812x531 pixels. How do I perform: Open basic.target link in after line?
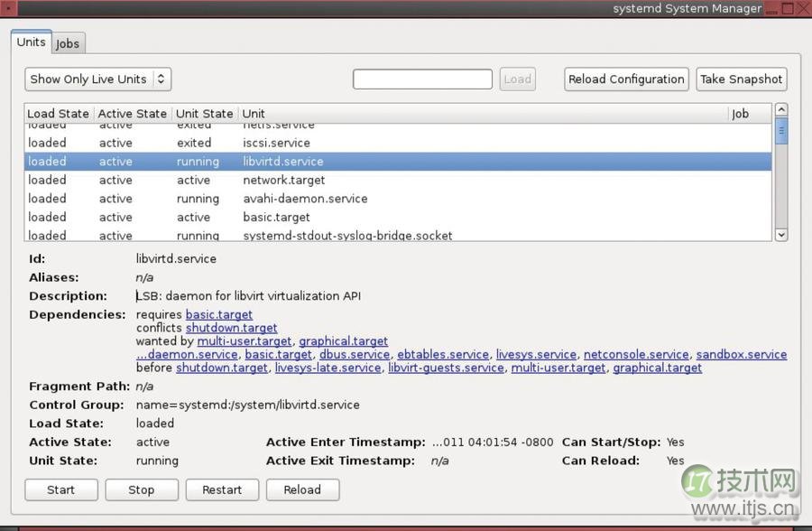279,354
